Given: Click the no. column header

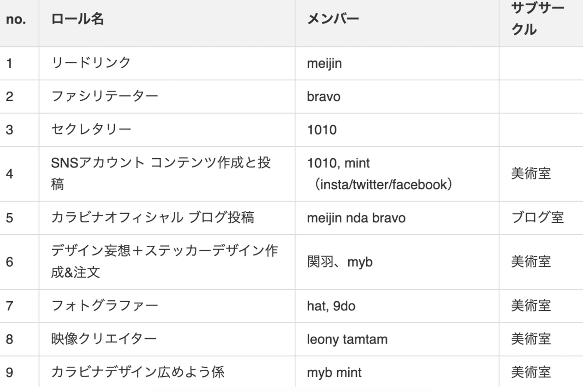Looking at the screenshot, I should click(x=16, y=20).
